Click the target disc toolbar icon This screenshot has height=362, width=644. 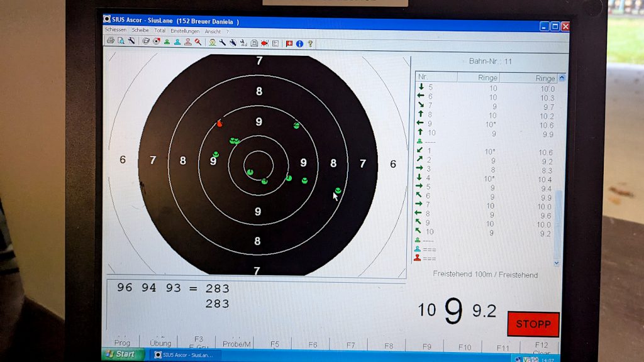pos(156,42)
